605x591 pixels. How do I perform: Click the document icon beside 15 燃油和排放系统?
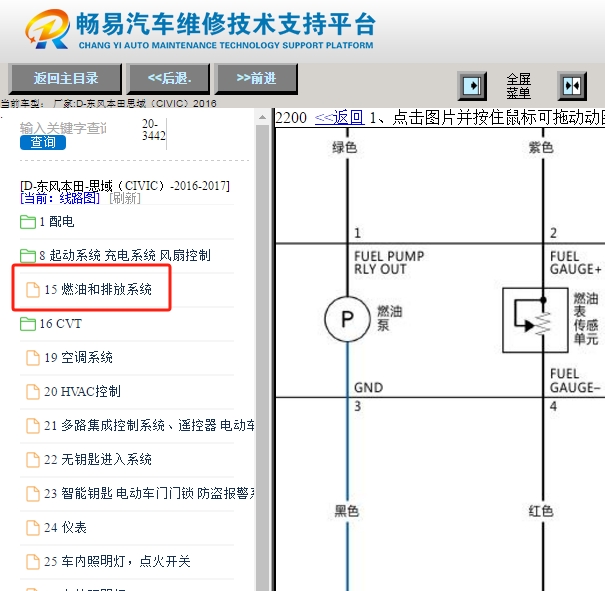(33, 290)
